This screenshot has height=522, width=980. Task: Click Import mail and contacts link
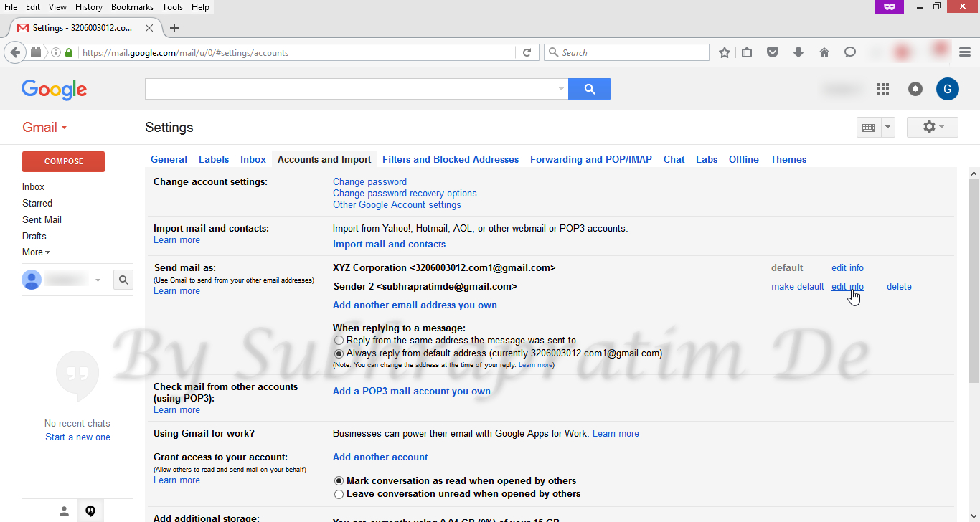coord(389,245)
